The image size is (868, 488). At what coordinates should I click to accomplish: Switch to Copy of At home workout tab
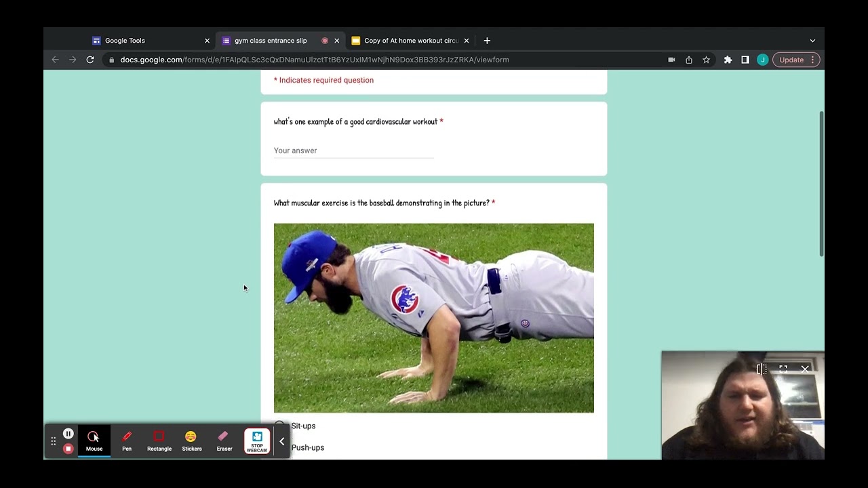[412, 41]
